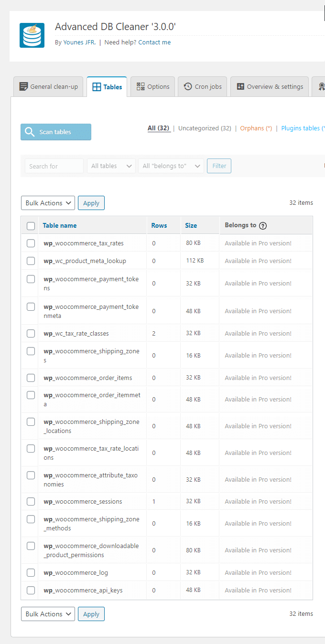Show All (32) tables filter
The width and height of the screenshot is (325, 644).
click(159, 128)
